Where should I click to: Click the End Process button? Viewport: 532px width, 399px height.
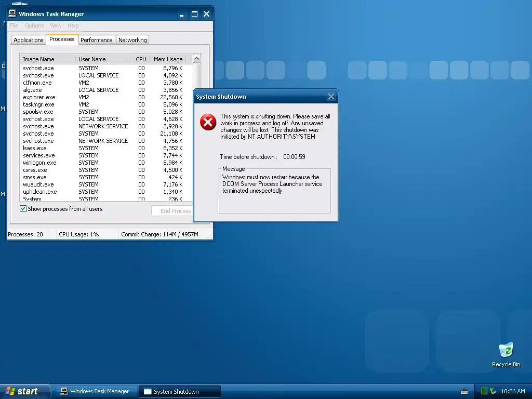(x=172, y=211)
